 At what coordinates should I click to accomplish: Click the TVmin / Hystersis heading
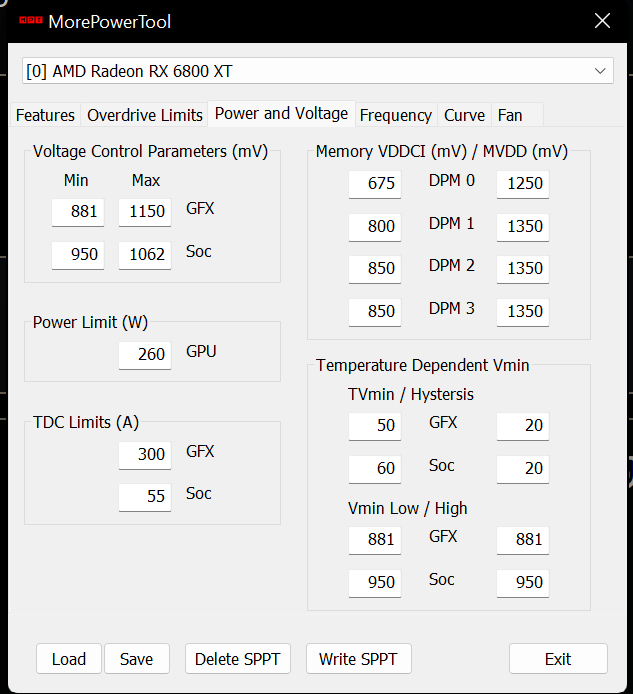[x=411, y=394]
